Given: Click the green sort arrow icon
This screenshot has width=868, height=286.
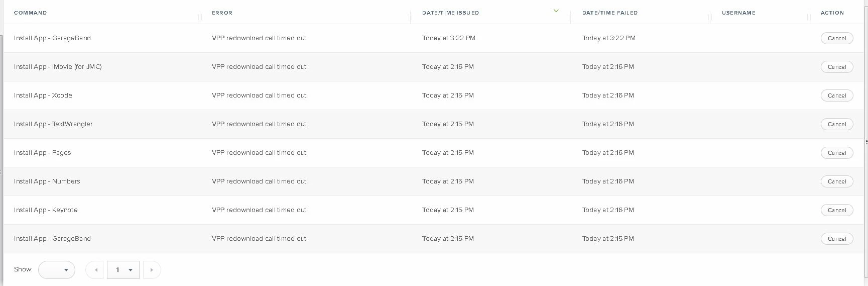Looking at the screenshot, I should [x=556, y=11].
